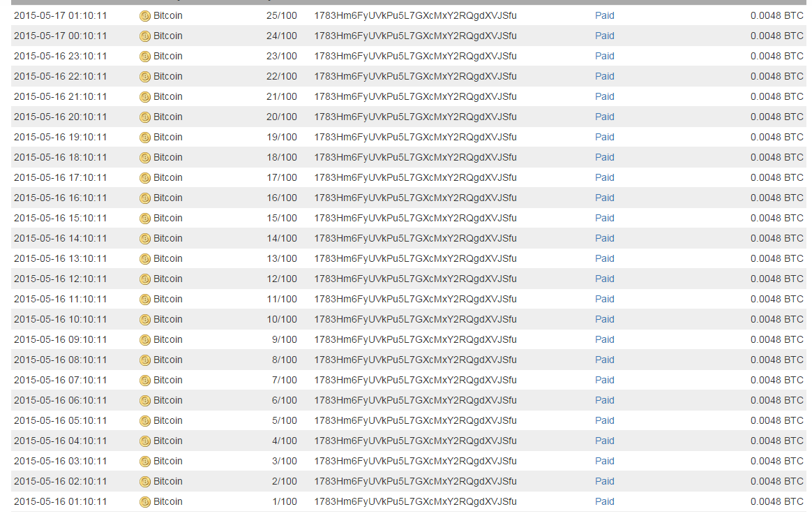Click the Bitcoin coin icon in row 10/100
This screenshot has height=516, width=812.
pos(145,320)
